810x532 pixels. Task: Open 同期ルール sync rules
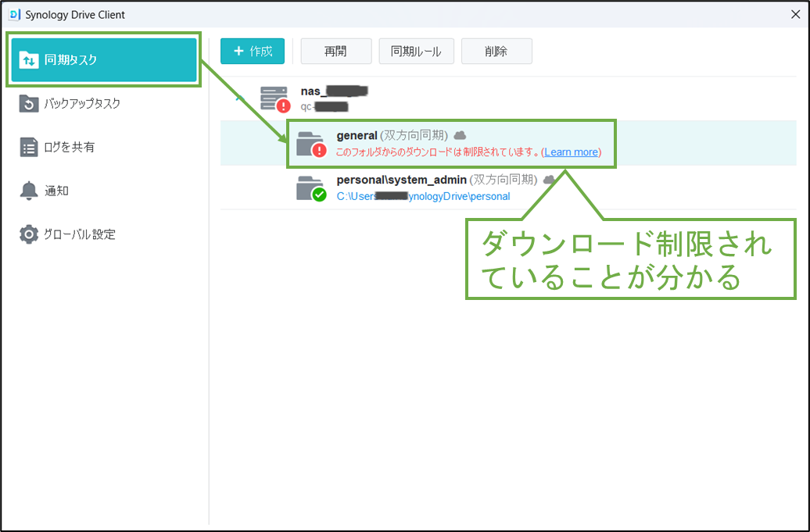click(417, 51)
